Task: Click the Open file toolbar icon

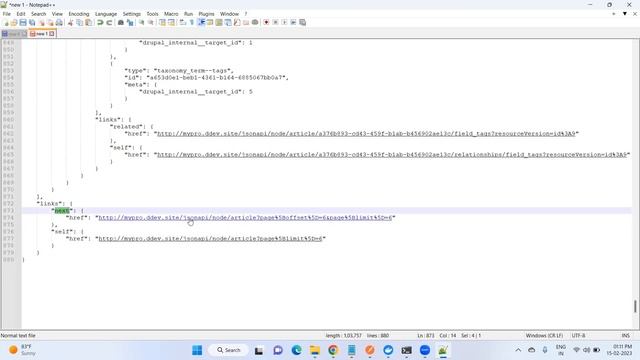Action: point(14,22)
